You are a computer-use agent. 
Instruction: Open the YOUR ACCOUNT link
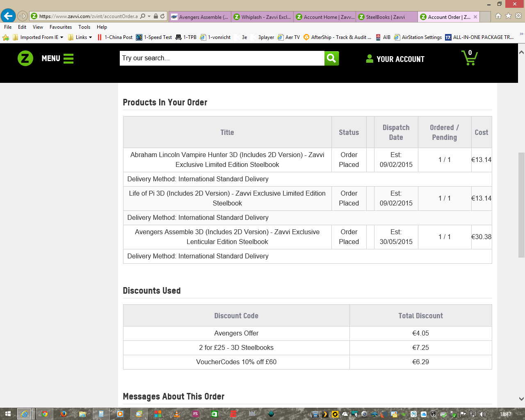coord(395,59)
